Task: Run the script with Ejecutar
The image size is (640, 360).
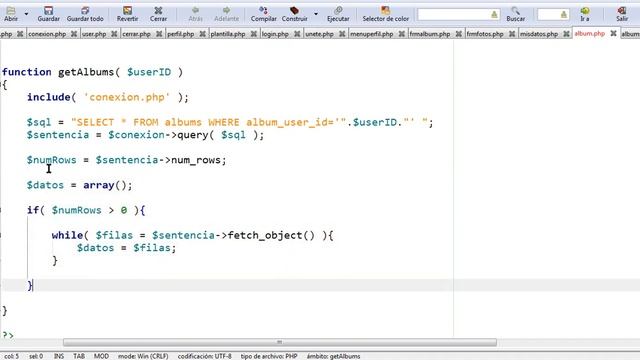Action: [338, 14]
